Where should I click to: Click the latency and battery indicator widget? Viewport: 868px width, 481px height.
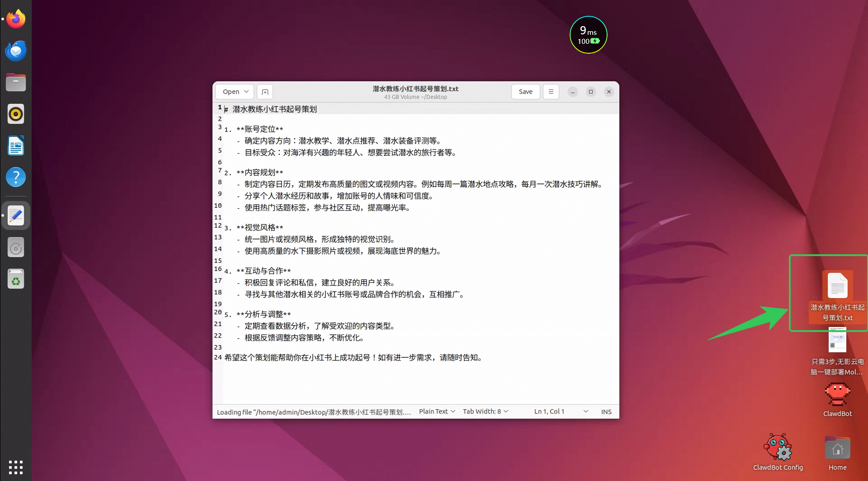pyautogui.click(x=588, y=35)
